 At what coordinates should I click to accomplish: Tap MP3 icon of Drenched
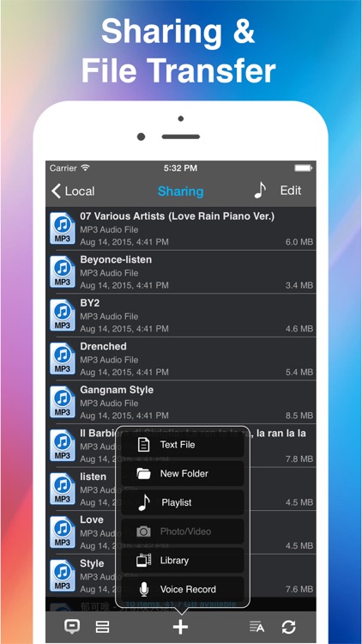(63, 358)
